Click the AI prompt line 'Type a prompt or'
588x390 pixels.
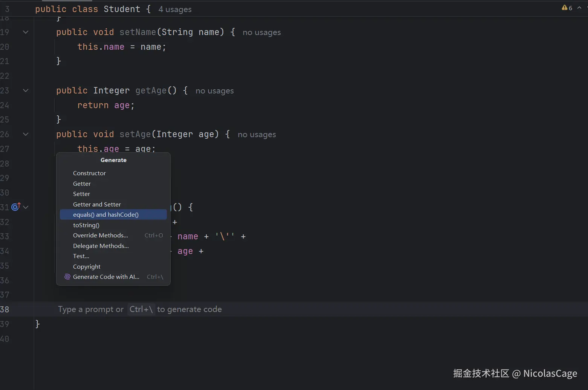pos(91,309)
